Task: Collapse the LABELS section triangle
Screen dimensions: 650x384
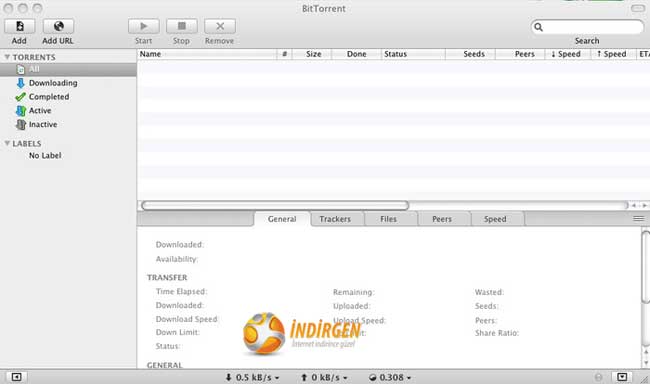Action: pyautogui.click(x=7, y=143)
